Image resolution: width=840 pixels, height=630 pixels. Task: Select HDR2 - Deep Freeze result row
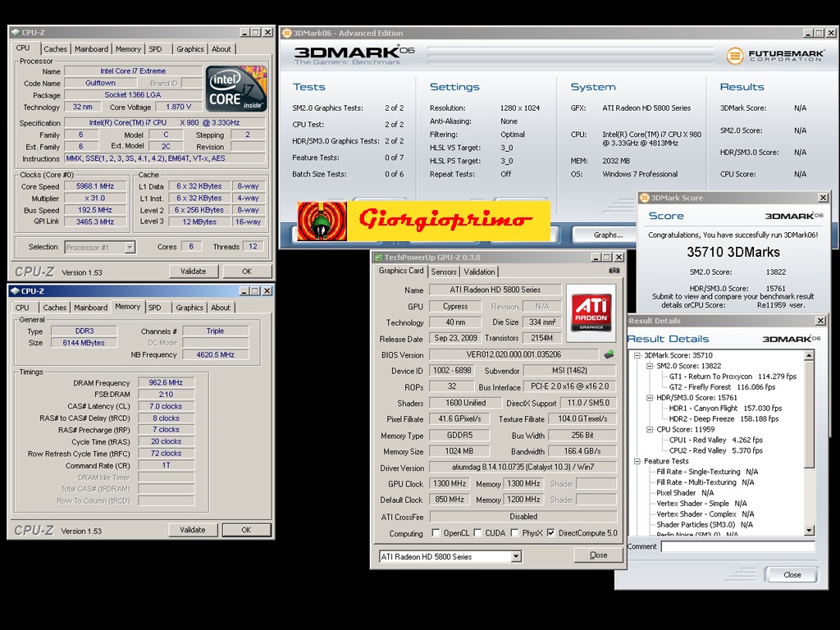(x=724, y=419)
